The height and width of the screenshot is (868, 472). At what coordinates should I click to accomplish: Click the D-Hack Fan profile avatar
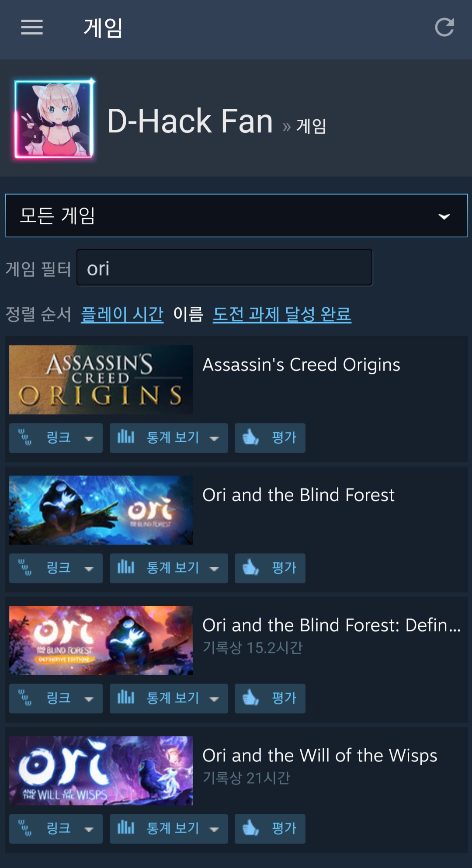pos(54,119)
